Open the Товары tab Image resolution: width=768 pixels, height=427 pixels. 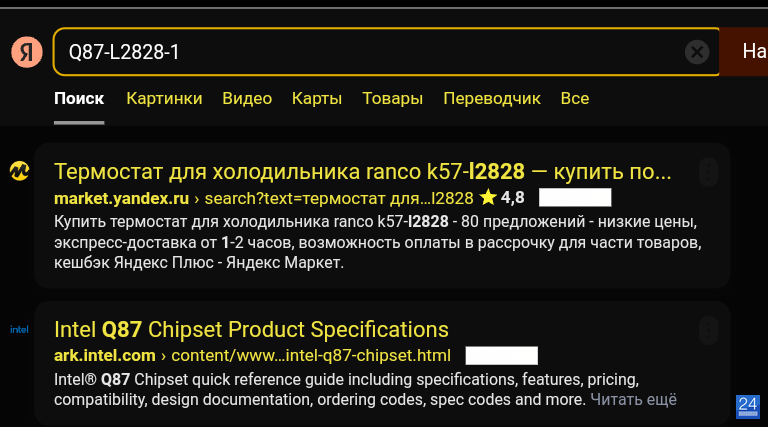click(x=392, y=98)
